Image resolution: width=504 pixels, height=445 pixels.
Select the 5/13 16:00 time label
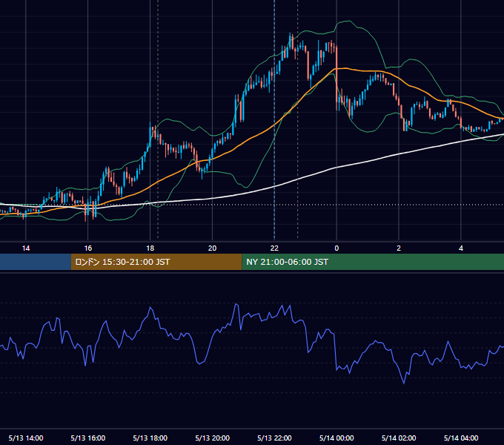pyautogui.click(x=87, y=438)
